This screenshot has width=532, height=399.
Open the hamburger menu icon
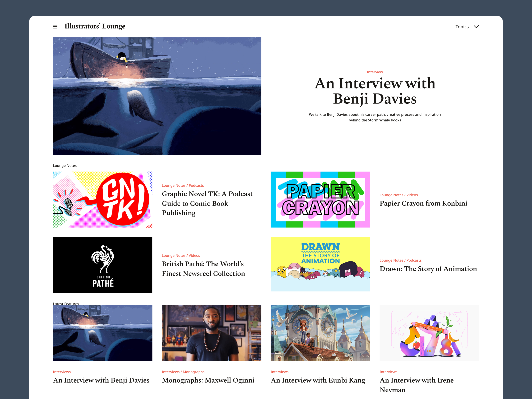click(55, 27)
